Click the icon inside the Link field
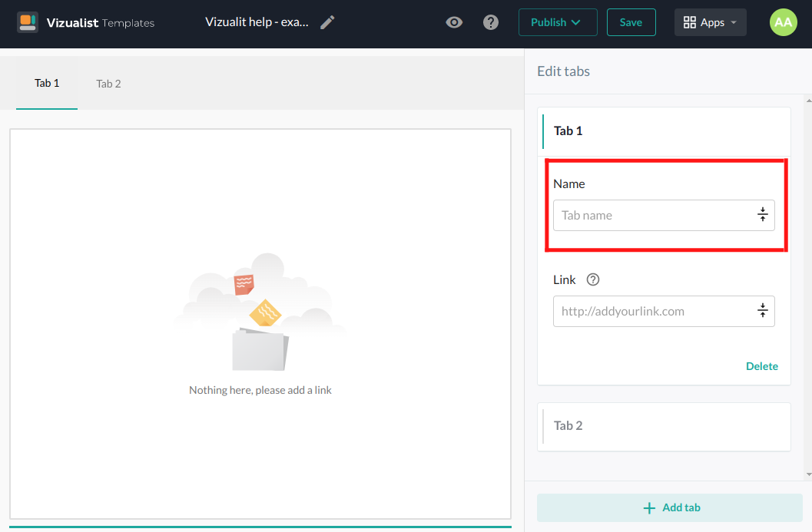812x532 pixels. [763, 311]
